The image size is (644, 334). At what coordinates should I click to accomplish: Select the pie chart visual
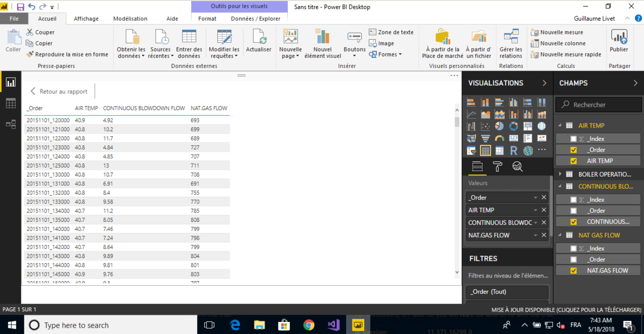click(x=499, y=126)
